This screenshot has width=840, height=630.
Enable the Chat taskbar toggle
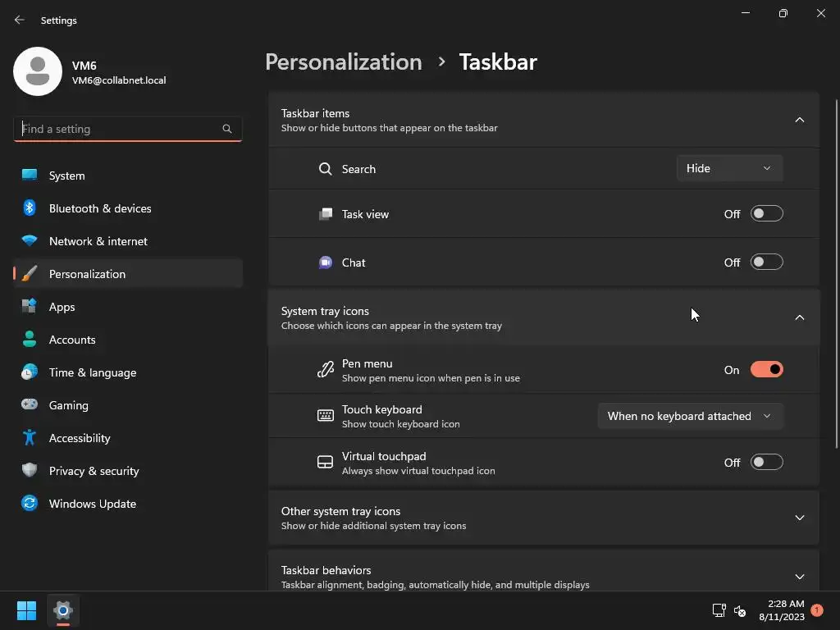point(767,262)
